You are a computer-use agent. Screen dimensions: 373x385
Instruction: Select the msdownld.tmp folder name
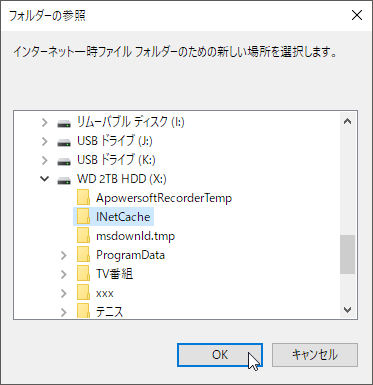point(135,236)
